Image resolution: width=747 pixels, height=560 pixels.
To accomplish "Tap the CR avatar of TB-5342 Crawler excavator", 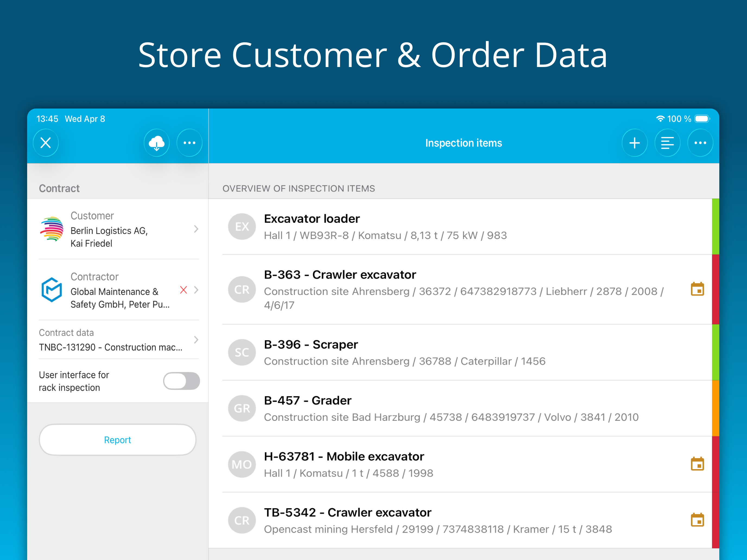I will (x=242, y=520).
